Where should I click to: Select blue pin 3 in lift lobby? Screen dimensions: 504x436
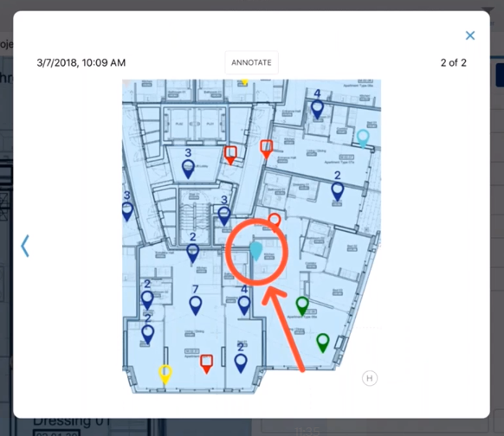point(188,169)
